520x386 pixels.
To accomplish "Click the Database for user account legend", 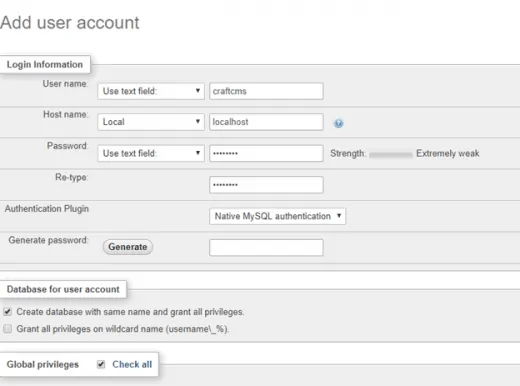I will (x=63, y=289).
